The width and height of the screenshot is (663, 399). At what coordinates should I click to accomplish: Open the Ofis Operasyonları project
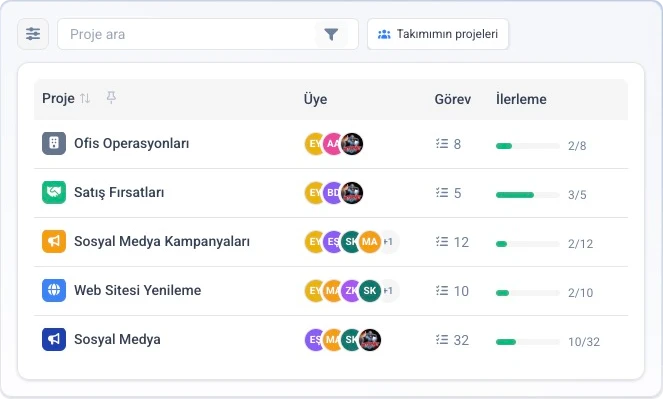132,143
